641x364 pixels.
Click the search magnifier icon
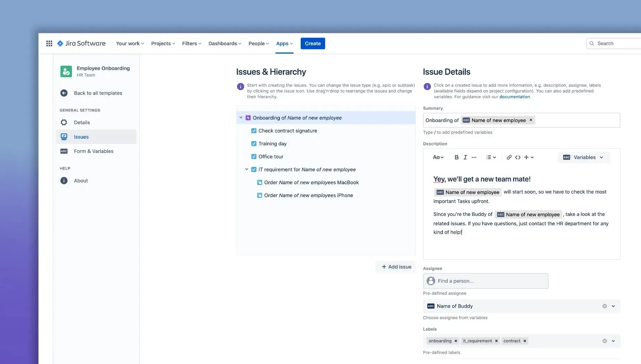(592, 43)
